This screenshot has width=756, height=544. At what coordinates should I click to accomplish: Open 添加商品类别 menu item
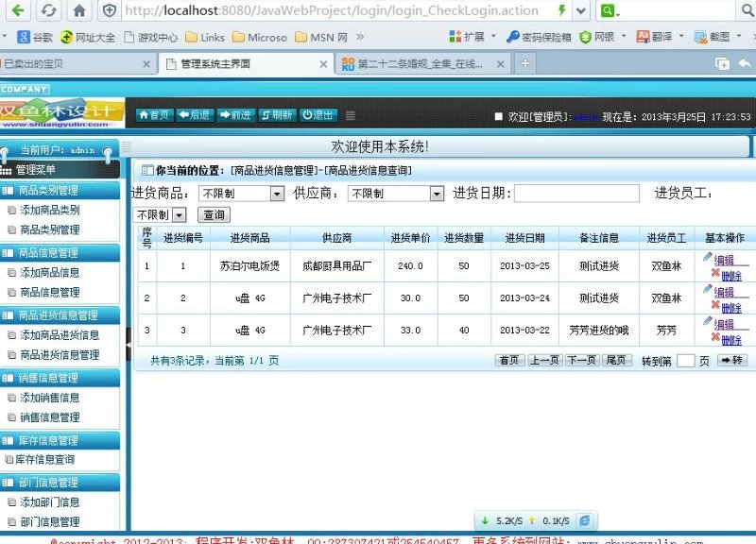tap(50, 210)
